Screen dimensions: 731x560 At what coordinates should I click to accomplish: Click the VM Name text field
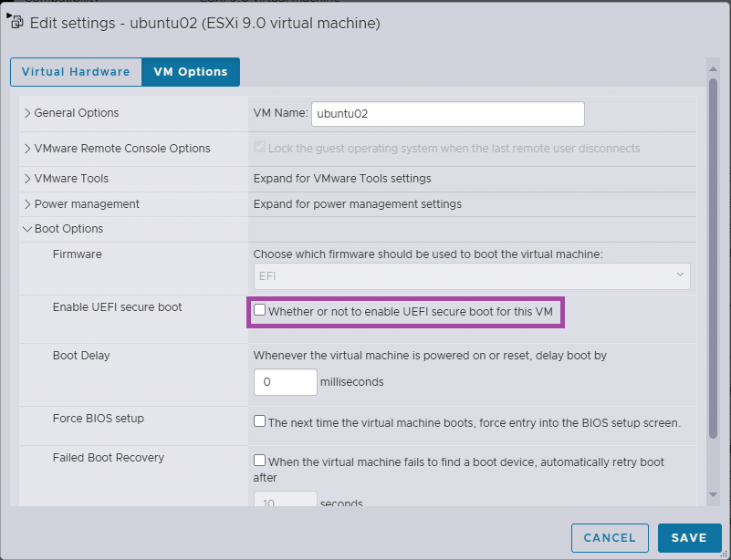[x=447, y=114]
